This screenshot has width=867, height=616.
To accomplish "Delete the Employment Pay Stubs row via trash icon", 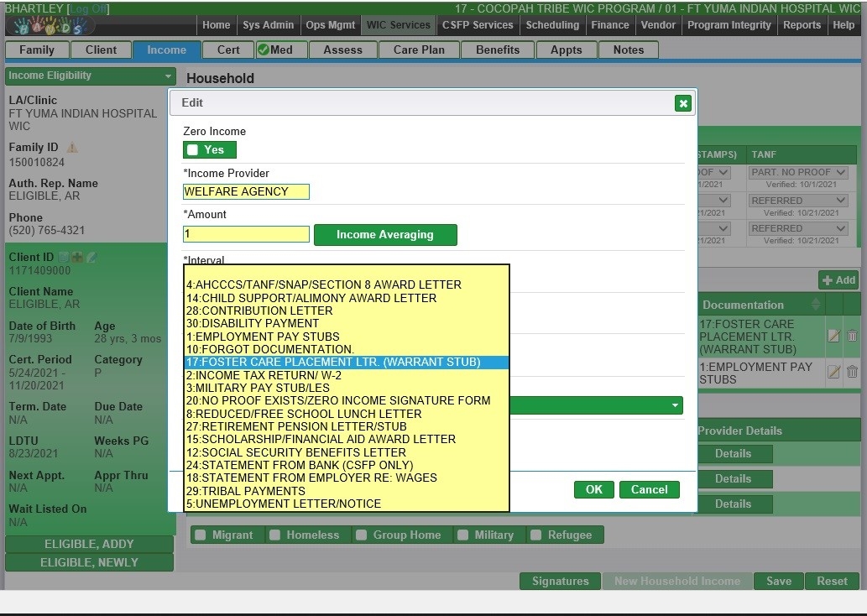I will pos(852,372).
